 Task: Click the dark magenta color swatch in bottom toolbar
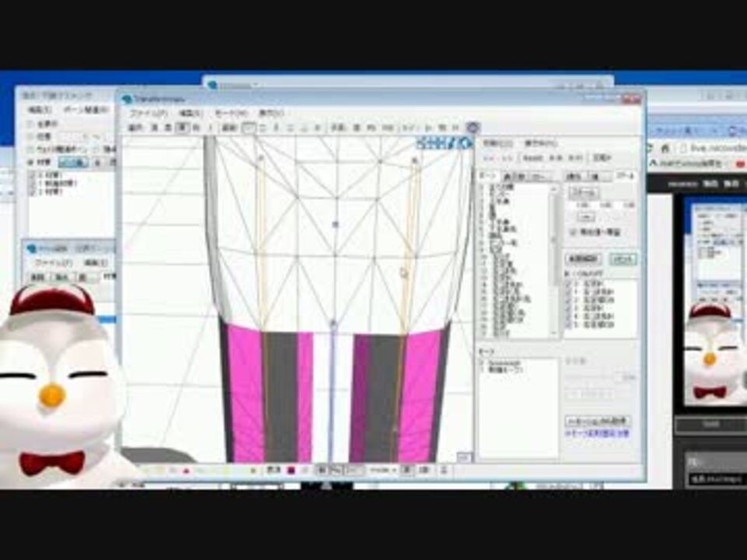[x=291, y=471]
